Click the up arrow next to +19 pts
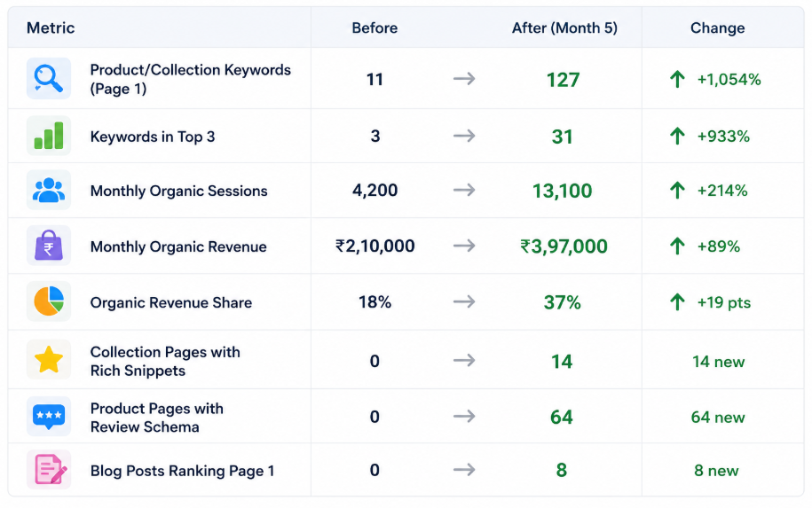812x508 pixels. [677, 302]
